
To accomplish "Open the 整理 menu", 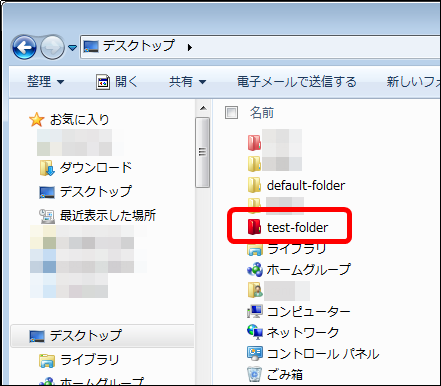I will pos(45,82).
